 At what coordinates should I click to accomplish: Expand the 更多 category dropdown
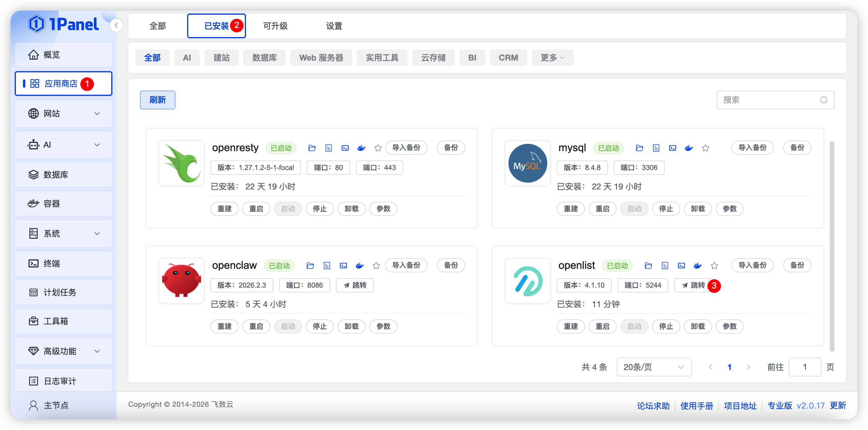(552, 58)
